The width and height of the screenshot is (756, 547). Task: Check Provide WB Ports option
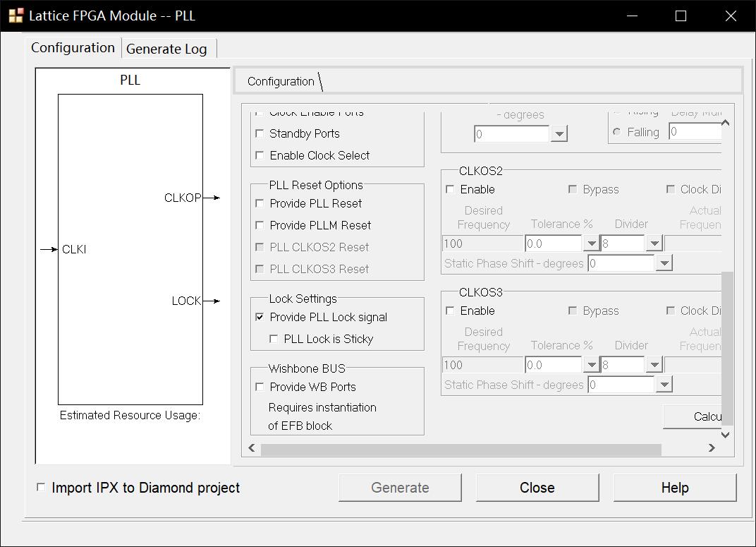click(260, 387)
